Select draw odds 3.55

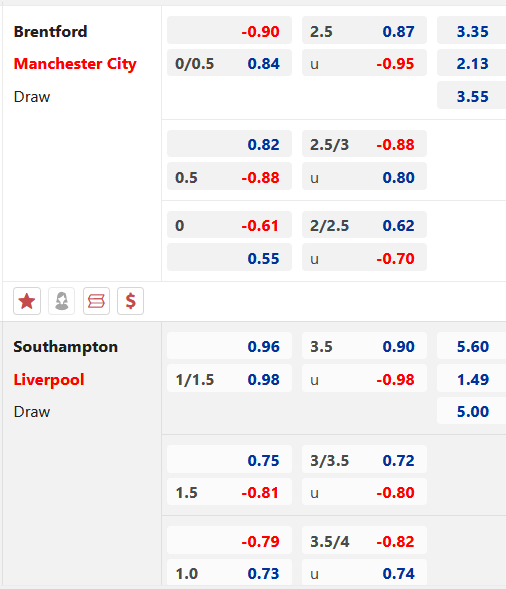pos(472,96)
